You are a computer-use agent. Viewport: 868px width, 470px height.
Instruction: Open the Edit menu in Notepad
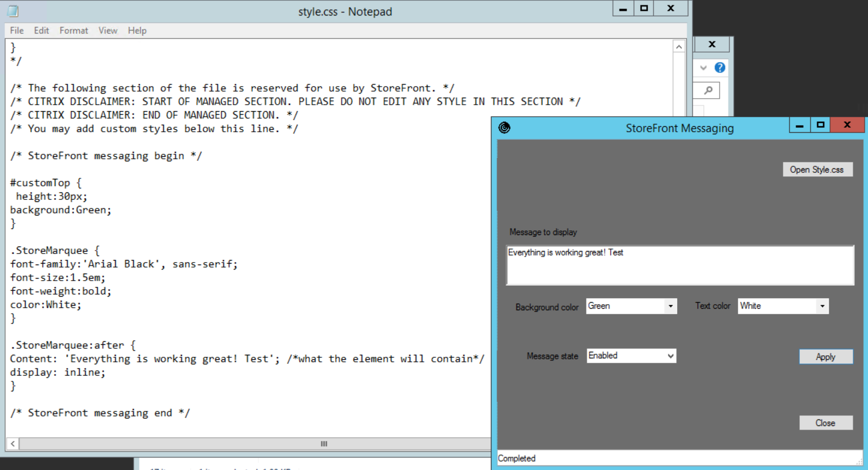coord(41,31)
